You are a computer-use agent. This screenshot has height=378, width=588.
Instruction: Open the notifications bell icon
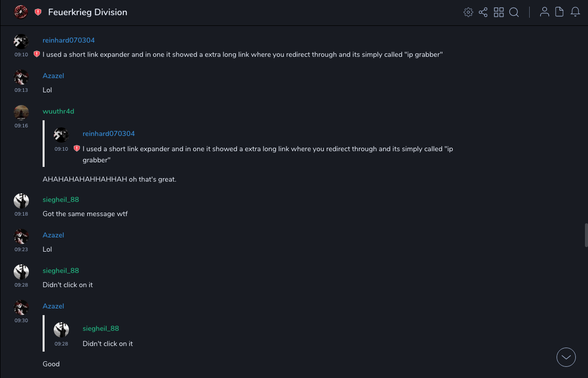pyautogui.click(x=575, y=12)
